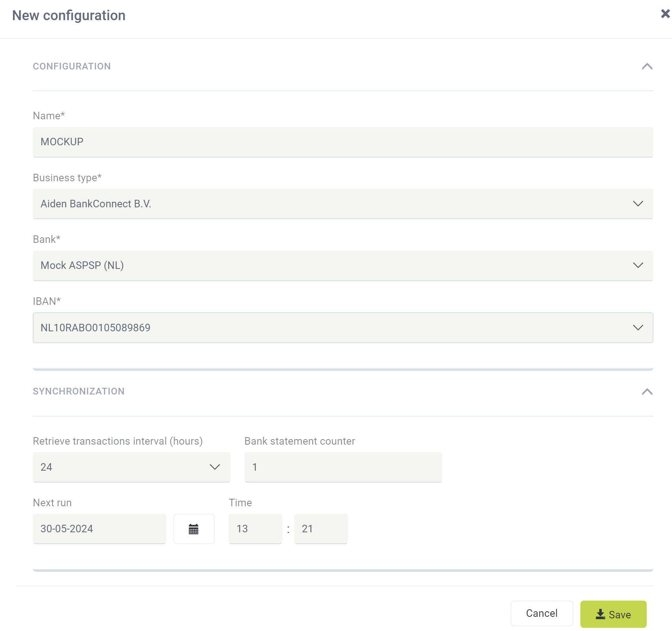The width and height of the screenshot is (672, 631).
Task: Click the Next run date field
Action: [99, 529]
